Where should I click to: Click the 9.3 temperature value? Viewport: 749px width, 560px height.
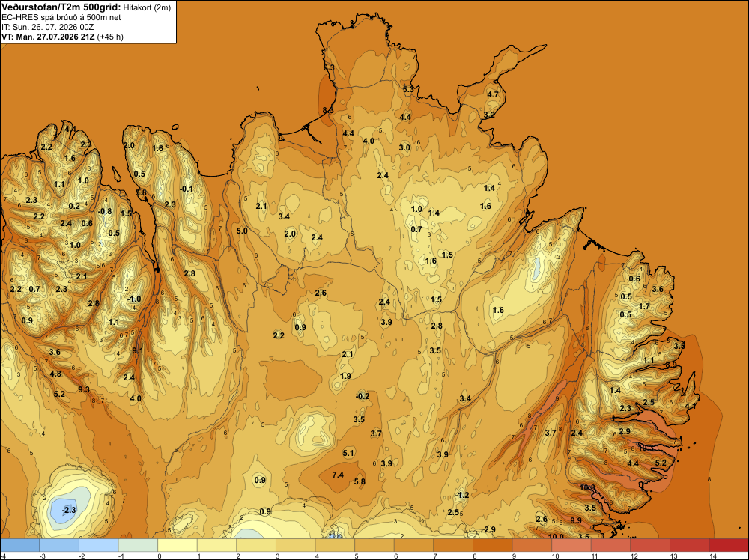point(84,389)
